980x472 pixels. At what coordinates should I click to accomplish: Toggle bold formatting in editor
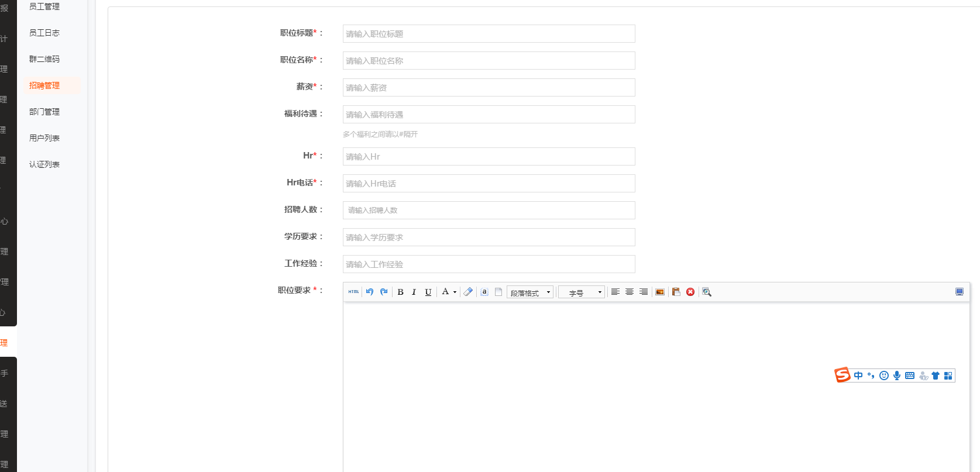coord(401,292)
